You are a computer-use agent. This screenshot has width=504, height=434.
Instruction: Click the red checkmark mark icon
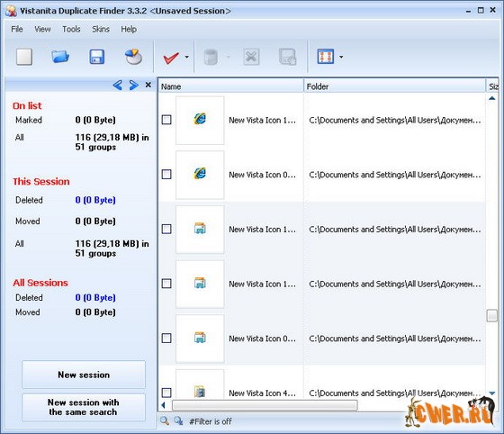[x=171, y=58]
